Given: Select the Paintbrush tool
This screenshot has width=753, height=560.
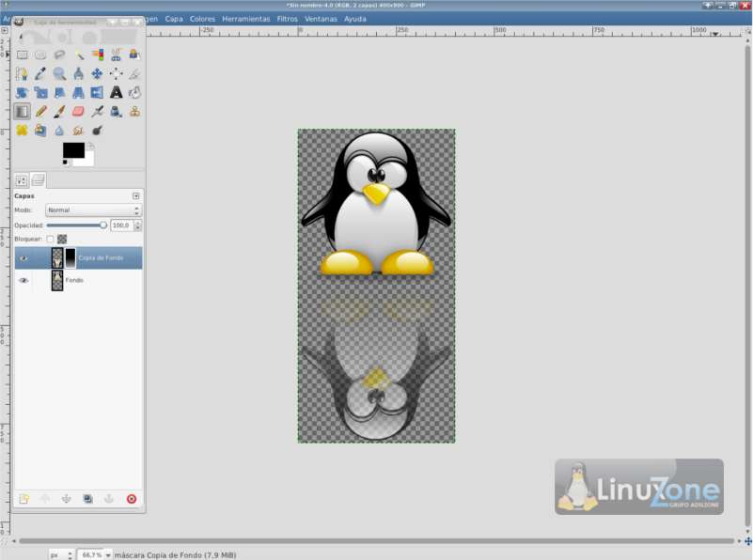Looking at the screenshot, I should [x=59, y=111].
